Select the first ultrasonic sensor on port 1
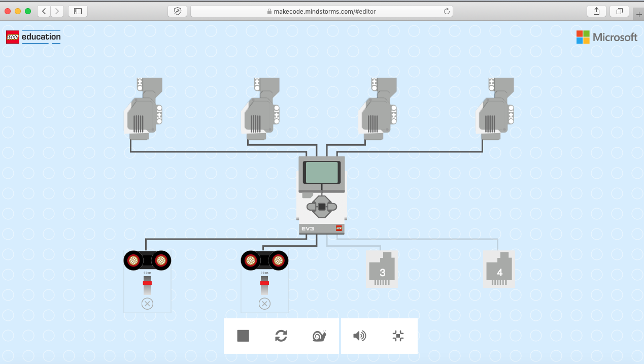644x364 pixels. [147, 260]
